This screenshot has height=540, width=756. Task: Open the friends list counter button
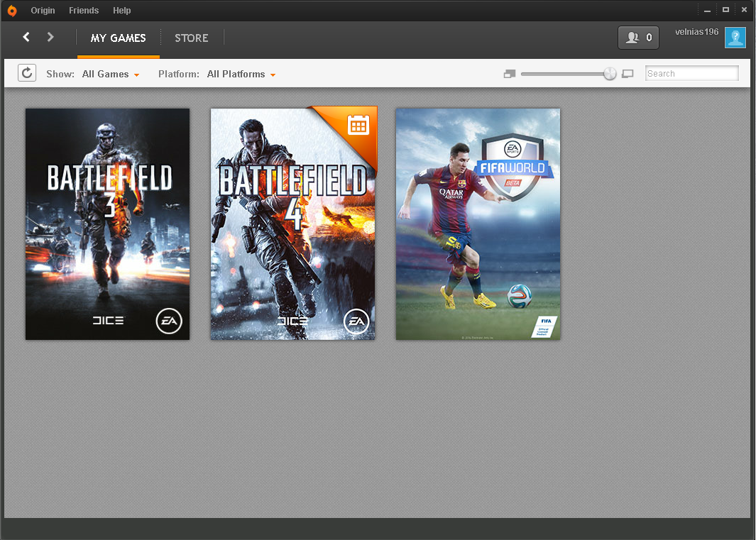tap(638, 38)
